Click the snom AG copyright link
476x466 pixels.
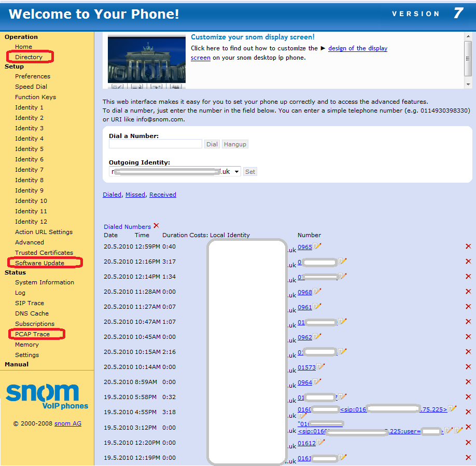[x=67, y=423]
